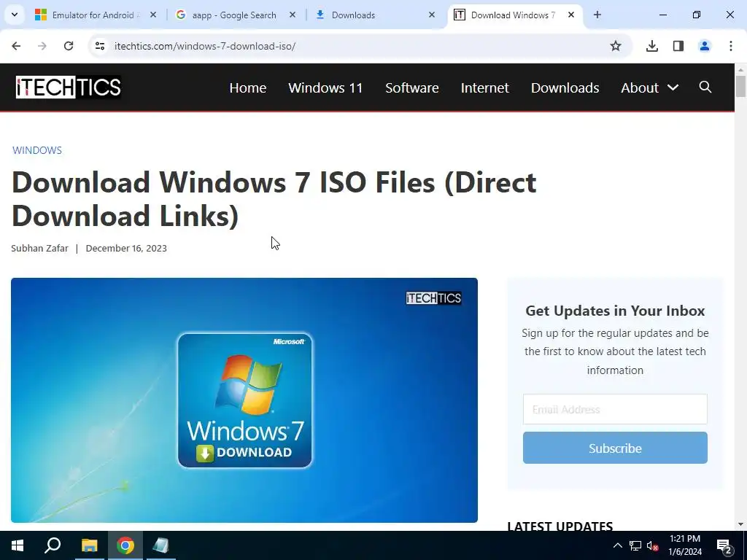747x560 pixels.
Task: Click the WINDOWS category link
Action: 37,150
